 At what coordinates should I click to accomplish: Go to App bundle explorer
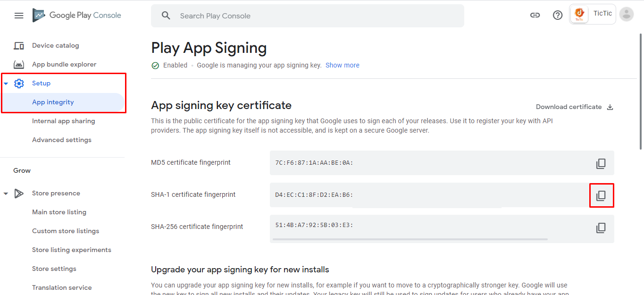[64, 65]
